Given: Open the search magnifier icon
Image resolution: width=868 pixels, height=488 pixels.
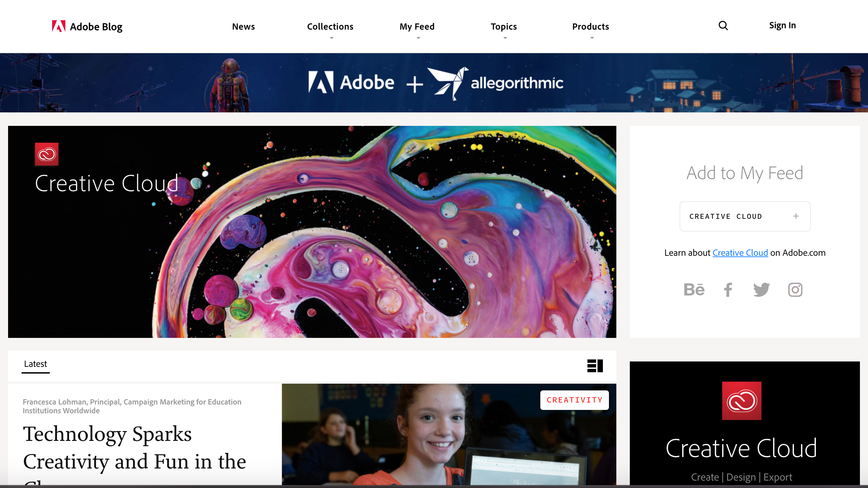Looking at the screenshot, I should pos(723,26).
